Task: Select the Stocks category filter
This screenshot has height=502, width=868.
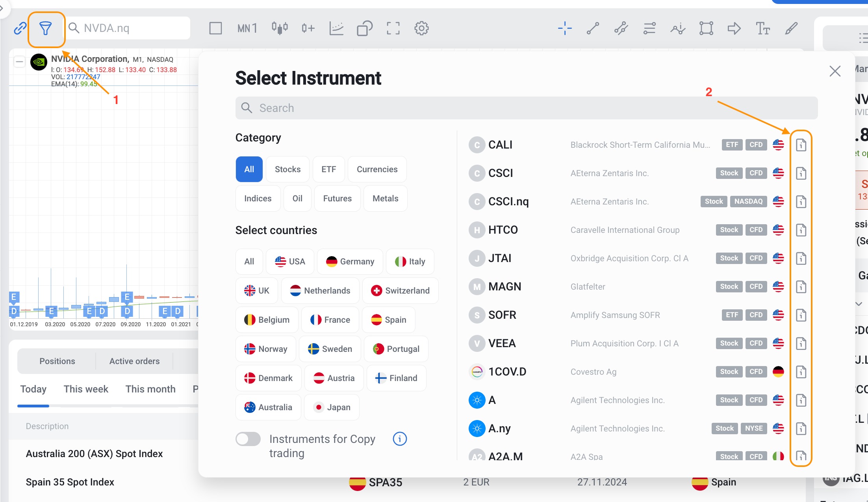Action: [287, 169]
